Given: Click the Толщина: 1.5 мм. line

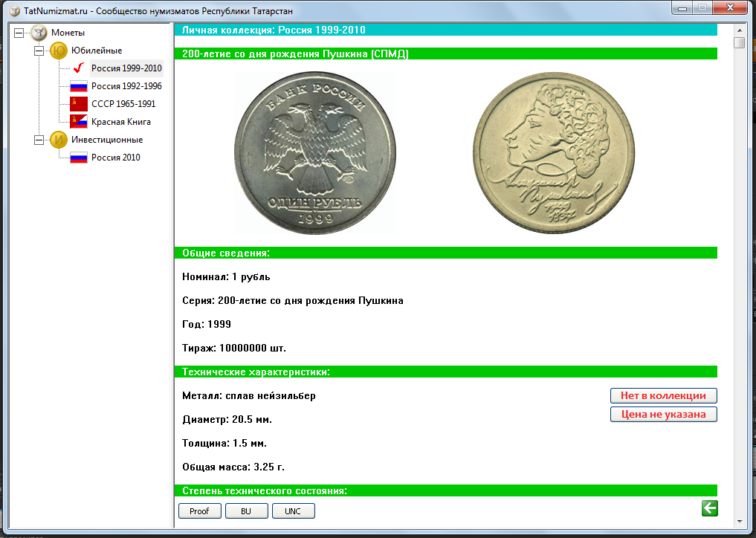Looking at the screenshot, I should [224, 443].
